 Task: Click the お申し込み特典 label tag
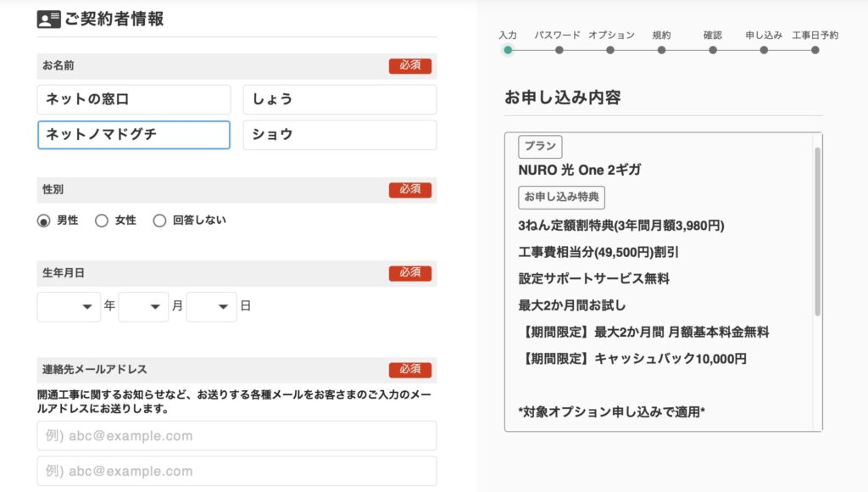[x=561, y=197]
